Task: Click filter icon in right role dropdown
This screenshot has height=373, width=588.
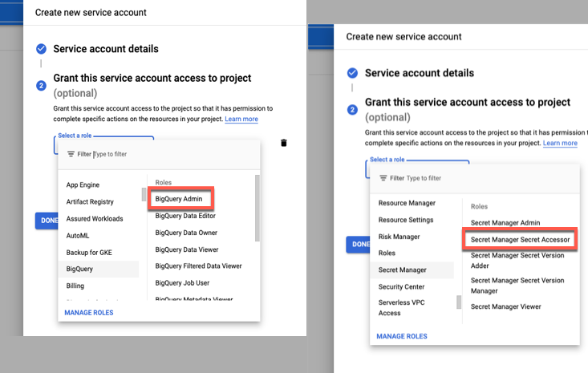Action: click(383, 178)
